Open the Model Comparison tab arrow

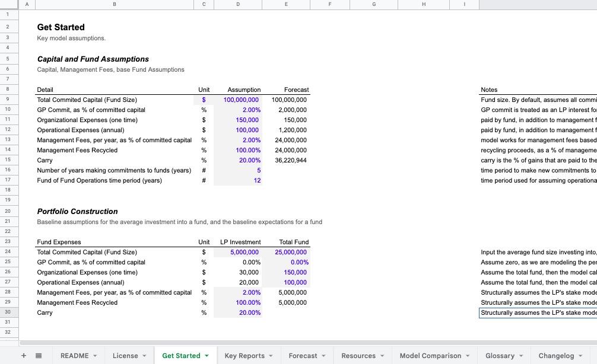coord(468,356)
